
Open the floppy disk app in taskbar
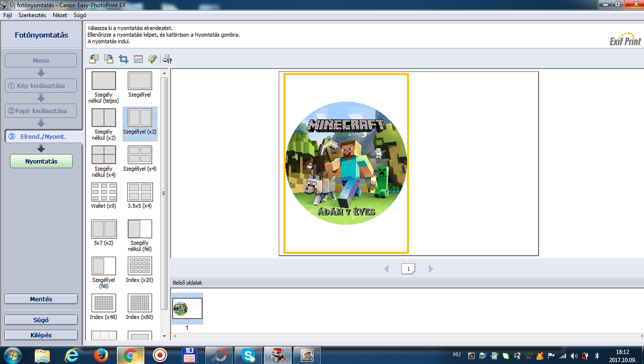tap(189, 355)
